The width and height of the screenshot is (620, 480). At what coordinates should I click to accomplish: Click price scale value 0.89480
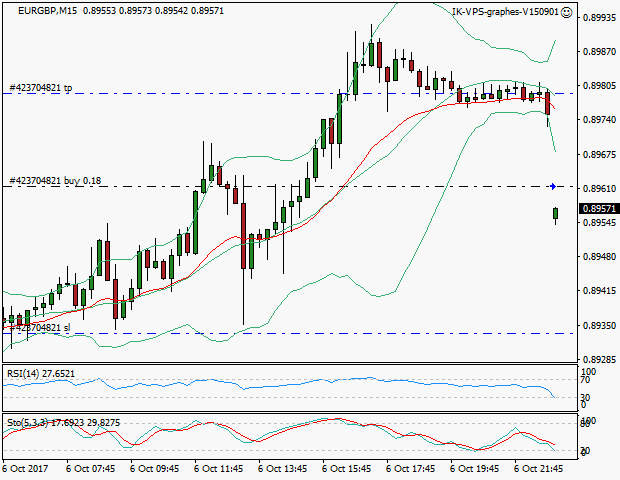click(599, 257)
